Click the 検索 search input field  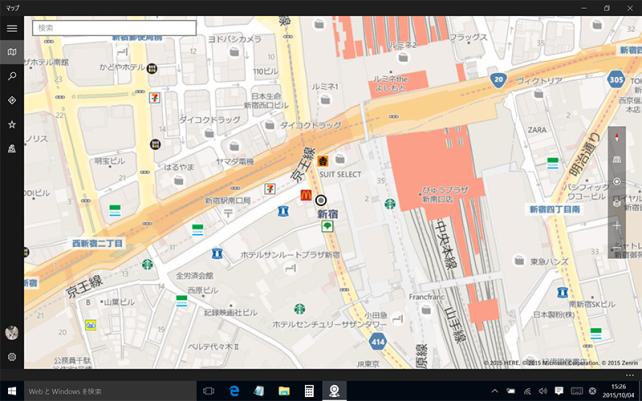click(x=114, y=28)
